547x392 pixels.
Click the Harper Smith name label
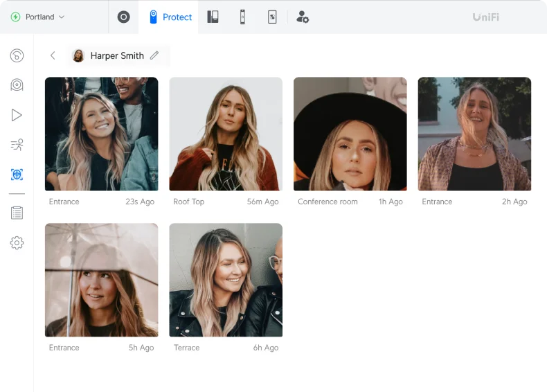point(117,55)
